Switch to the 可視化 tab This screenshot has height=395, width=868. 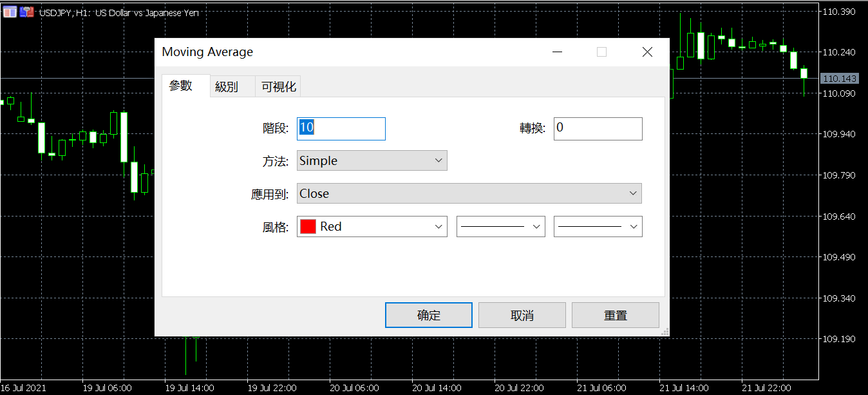279,86
